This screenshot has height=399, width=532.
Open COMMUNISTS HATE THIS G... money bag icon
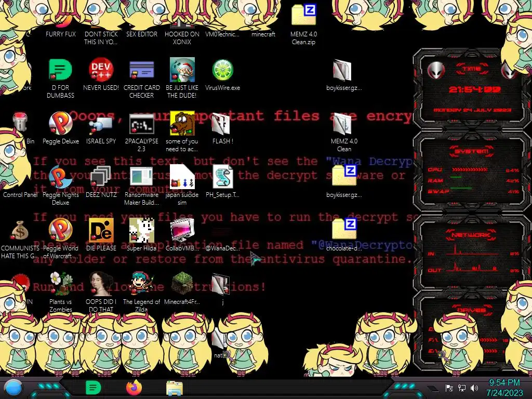20,239
